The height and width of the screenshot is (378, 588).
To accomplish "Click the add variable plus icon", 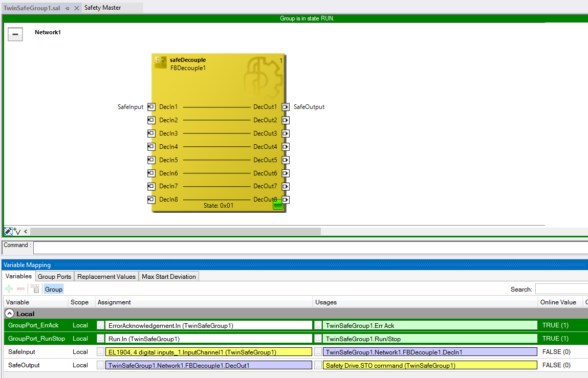I will 9,289.
